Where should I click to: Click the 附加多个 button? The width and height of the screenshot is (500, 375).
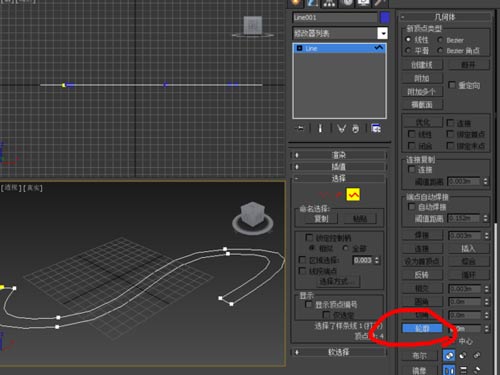coord(422,92)
